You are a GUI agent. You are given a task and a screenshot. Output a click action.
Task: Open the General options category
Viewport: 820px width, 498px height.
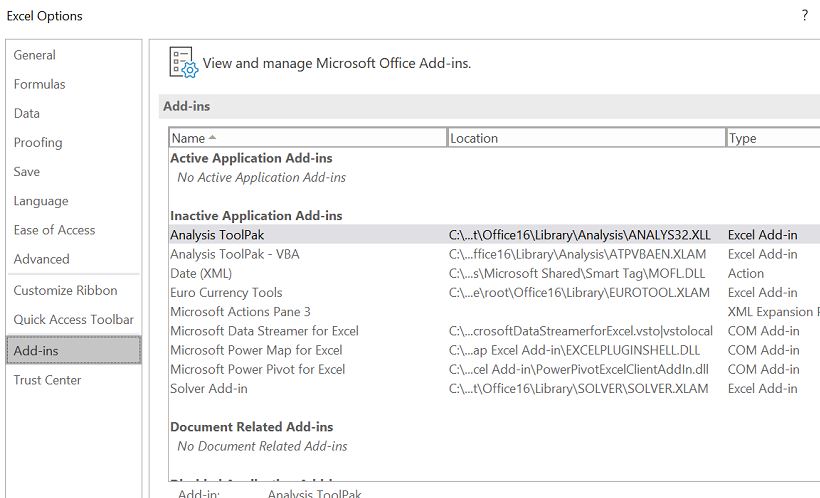pos(35,55)
